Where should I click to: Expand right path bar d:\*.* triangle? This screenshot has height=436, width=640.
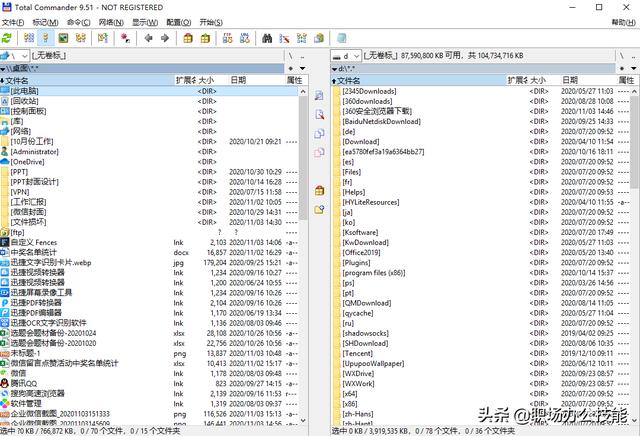(335, 69)
